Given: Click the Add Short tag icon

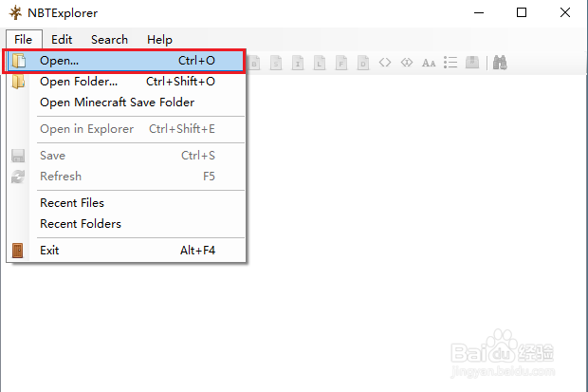Looking at the screenshot, I should coord(276,63).
